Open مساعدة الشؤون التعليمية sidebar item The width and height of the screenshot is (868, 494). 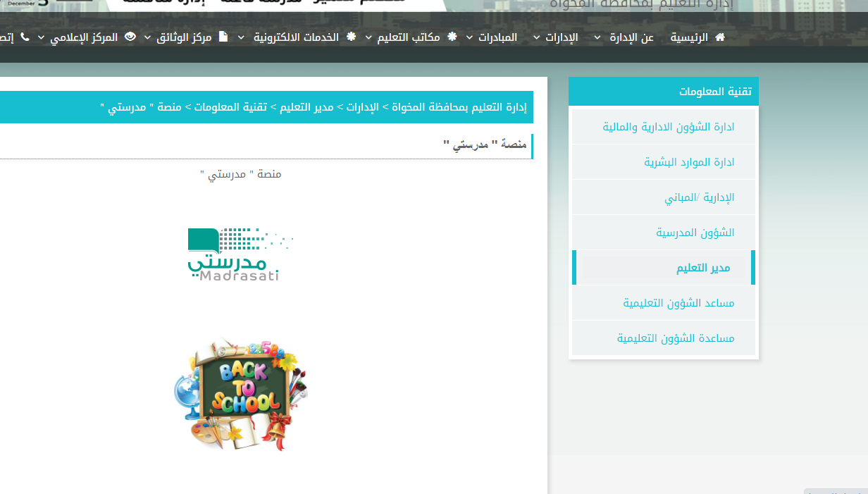tap(664, 338)
